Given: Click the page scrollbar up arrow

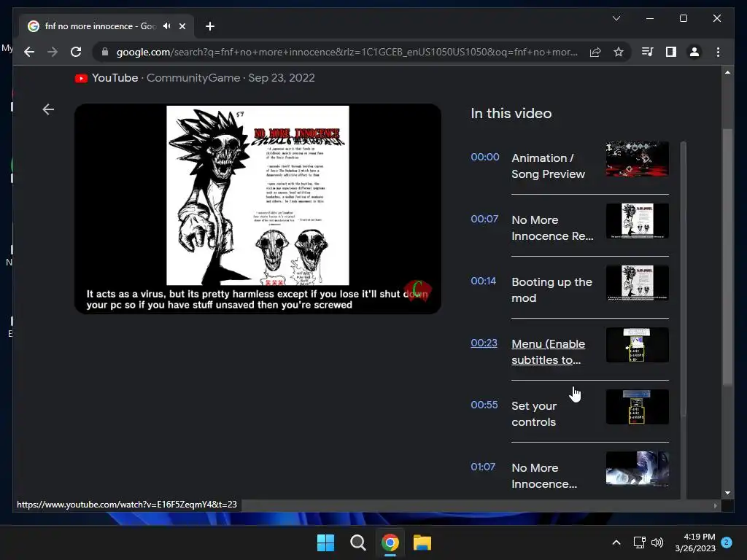Looking at the screenshot, I should [727, 72].
